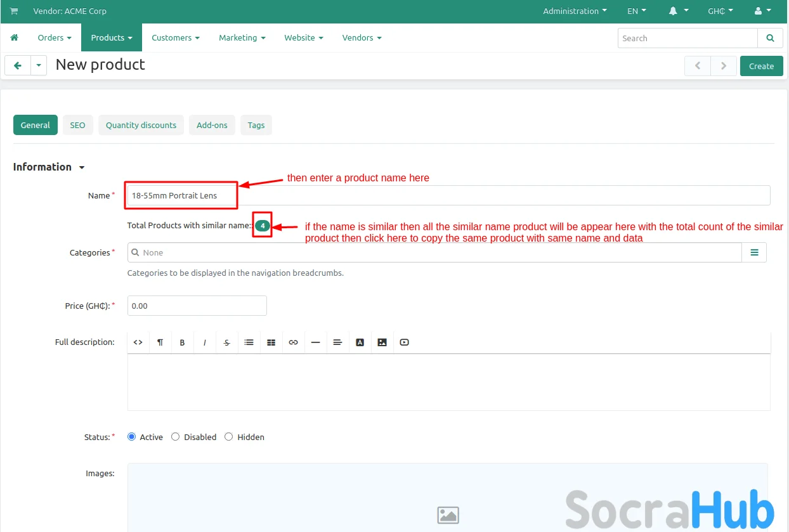
Task: Go to next product chevron
Action: (724, 66)
